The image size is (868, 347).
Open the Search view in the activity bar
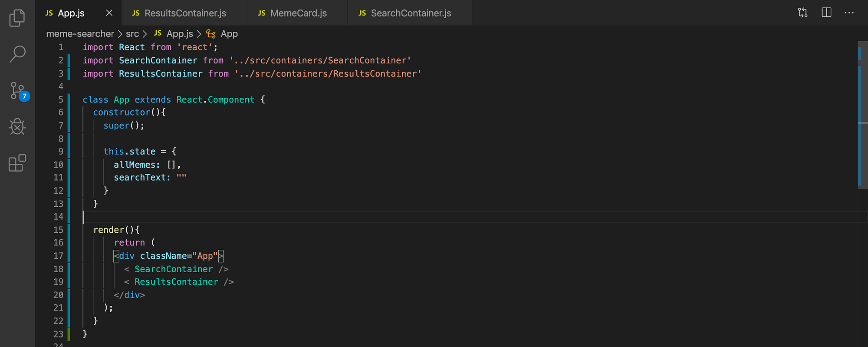pyautogui.click(x=17, y=54)
